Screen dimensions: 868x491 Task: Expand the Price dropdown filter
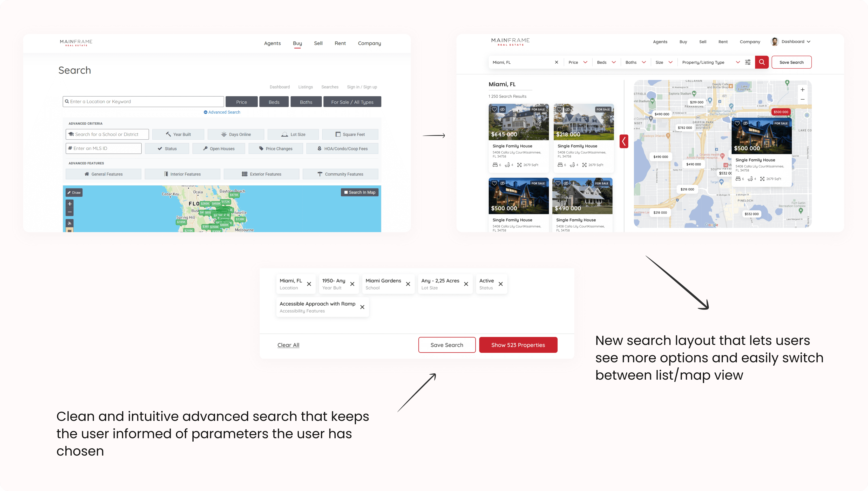578,62
